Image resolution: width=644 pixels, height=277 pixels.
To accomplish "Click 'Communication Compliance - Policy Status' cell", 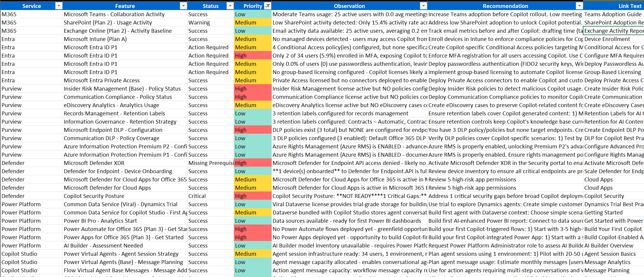I will [125, 97].
